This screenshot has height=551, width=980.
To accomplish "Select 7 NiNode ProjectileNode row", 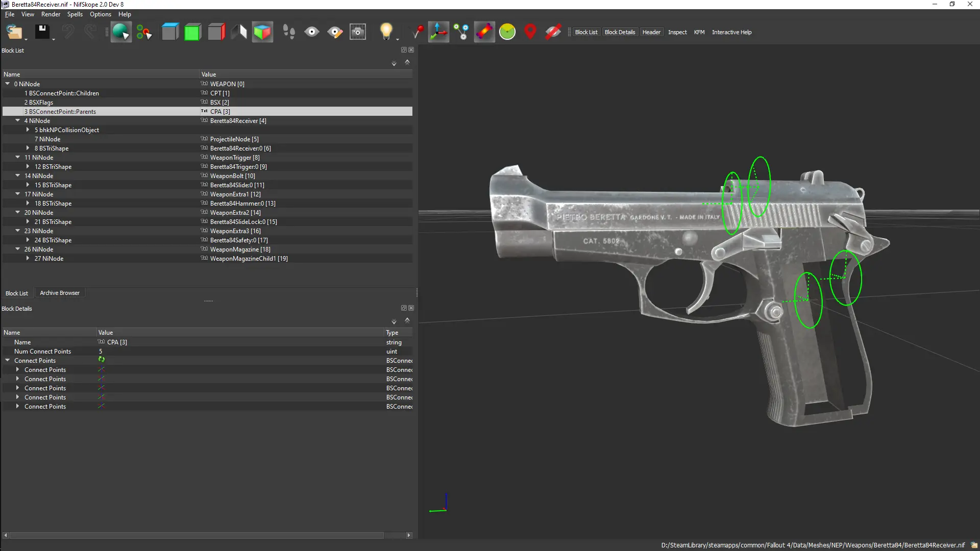I will pyautogui.click(x=207, y=139).
